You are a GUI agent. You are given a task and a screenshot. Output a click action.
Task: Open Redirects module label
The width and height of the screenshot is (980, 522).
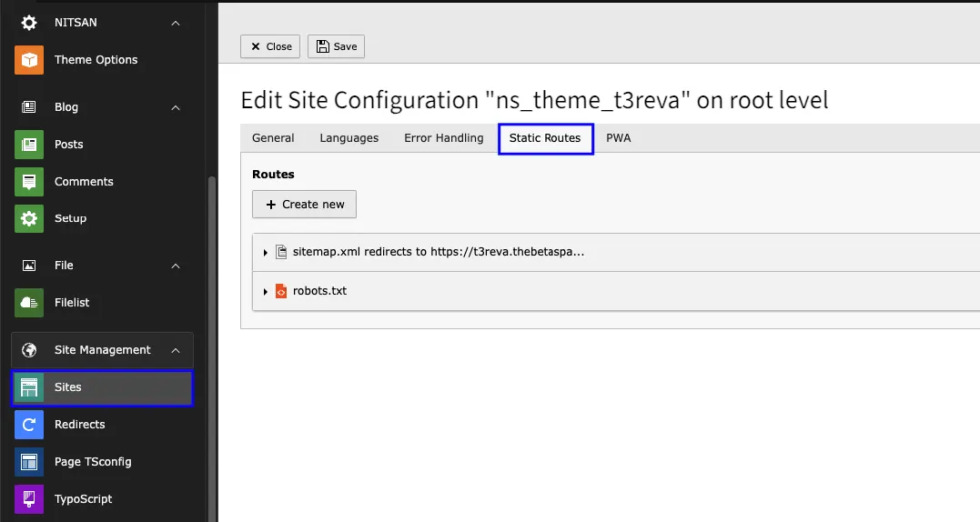click(79, 425)
